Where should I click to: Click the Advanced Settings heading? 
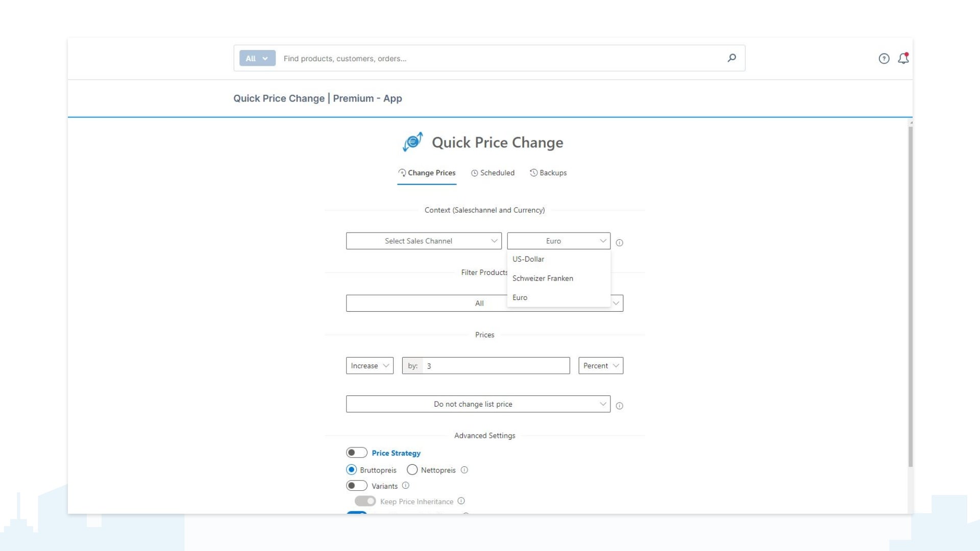[484, 436]
